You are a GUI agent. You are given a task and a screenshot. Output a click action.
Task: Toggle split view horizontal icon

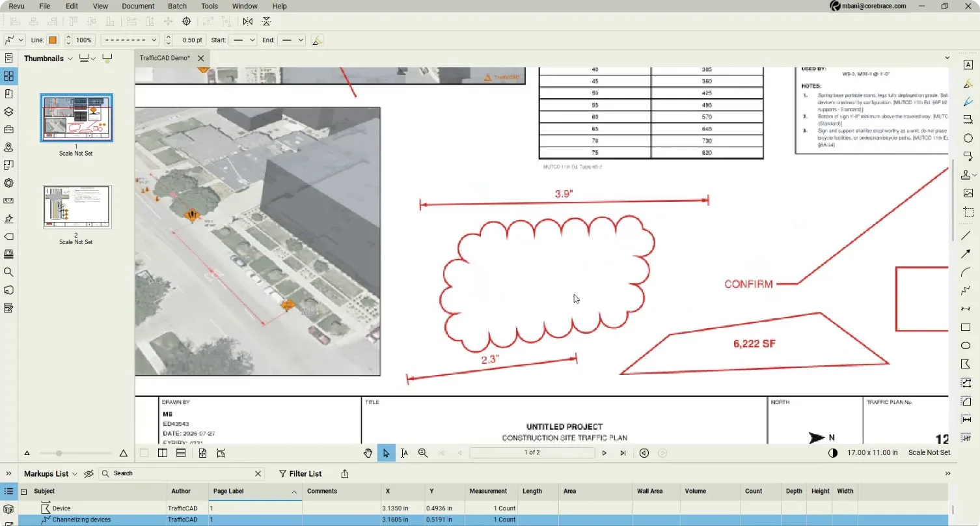(x=181, y=453)
